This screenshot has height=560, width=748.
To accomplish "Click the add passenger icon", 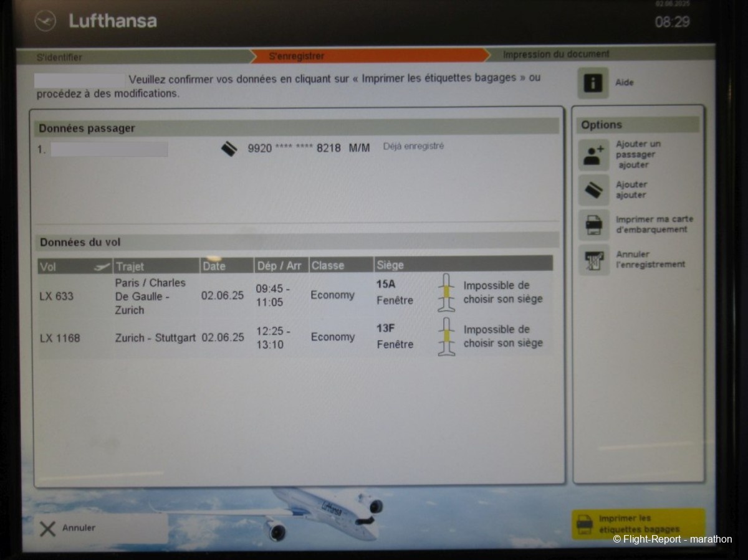I will (593, 154).
